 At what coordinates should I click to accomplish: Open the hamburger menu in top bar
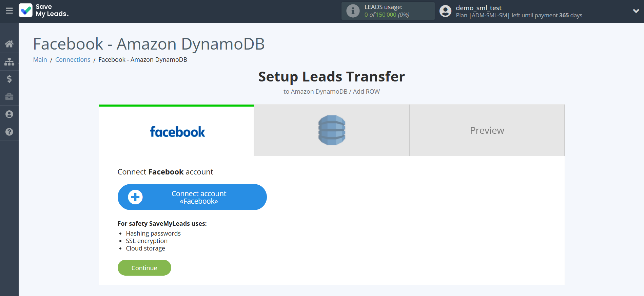pyautogui.click(x=9, y=11)
